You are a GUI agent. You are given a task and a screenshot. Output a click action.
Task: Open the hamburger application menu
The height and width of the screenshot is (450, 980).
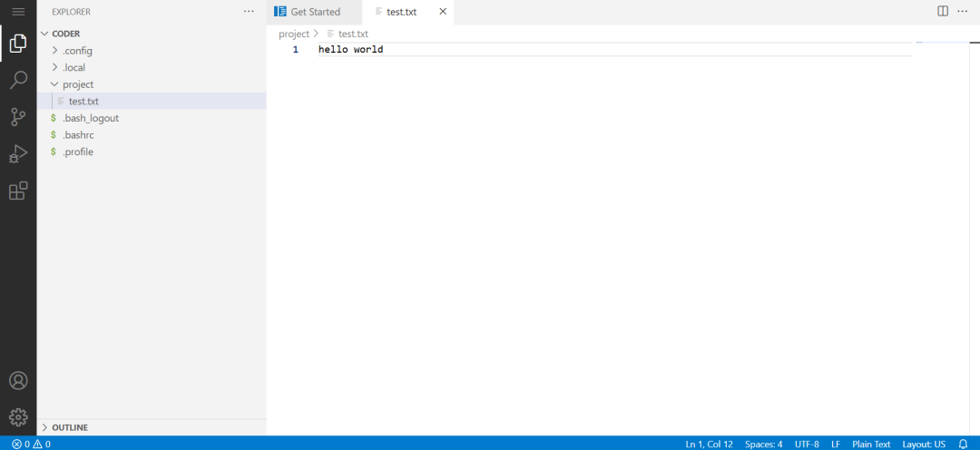[18, 12]
